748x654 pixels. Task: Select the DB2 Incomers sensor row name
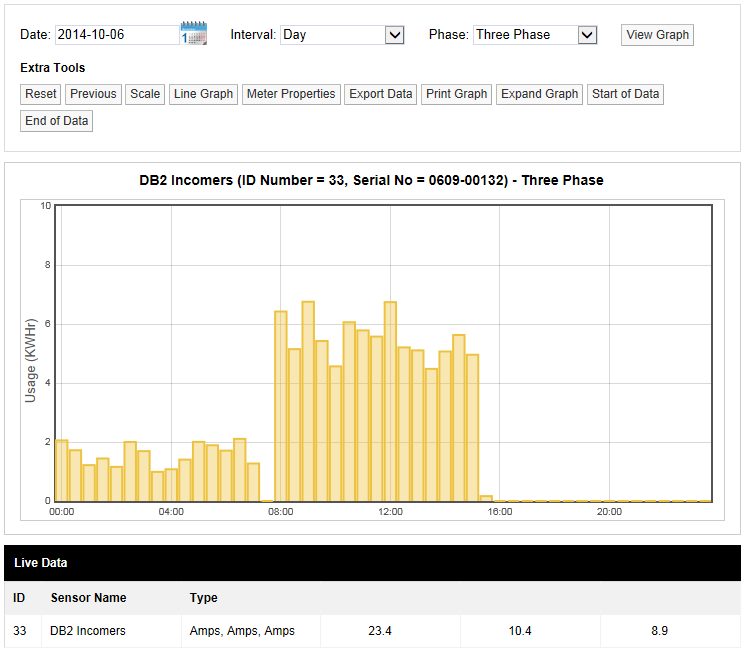(x=88, y=631)
